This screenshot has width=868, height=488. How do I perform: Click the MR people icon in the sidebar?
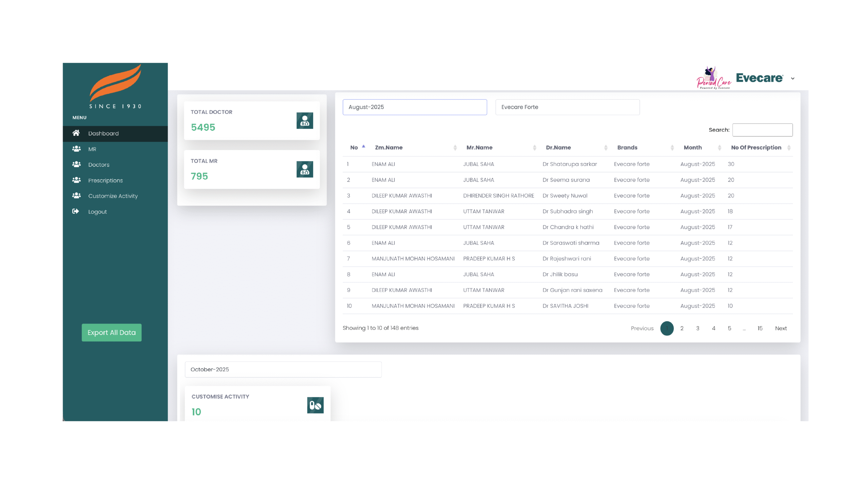point(76,149)
